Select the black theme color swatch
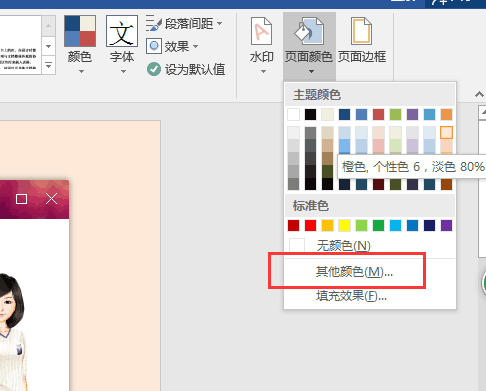Screen dimensions: 486x391 (310, 114)
